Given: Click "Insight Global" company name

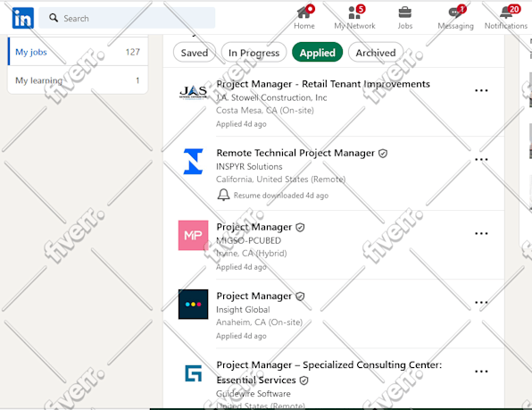Looking at the screenshot, I should coord(243,310).
